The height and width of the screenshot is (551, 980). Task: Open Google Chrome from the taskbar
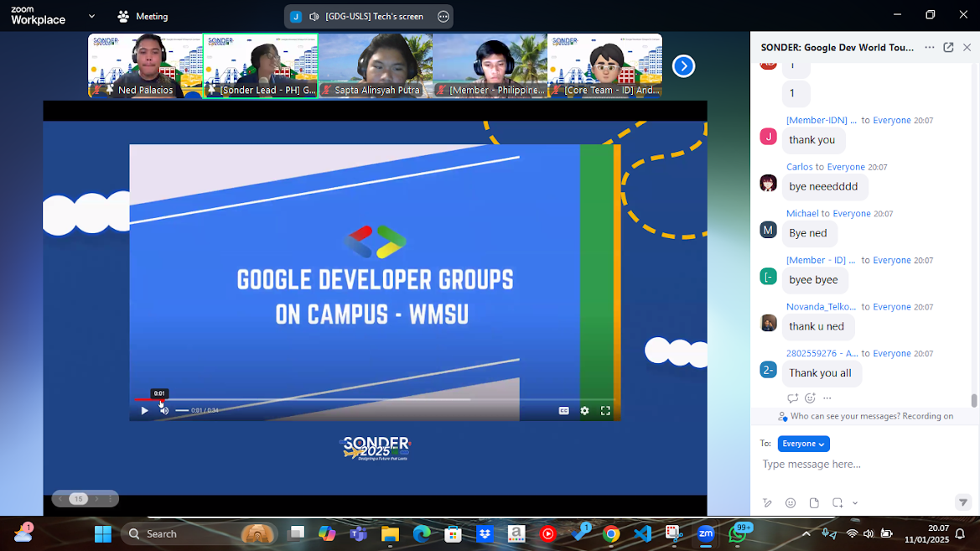[x=611, y=534]
